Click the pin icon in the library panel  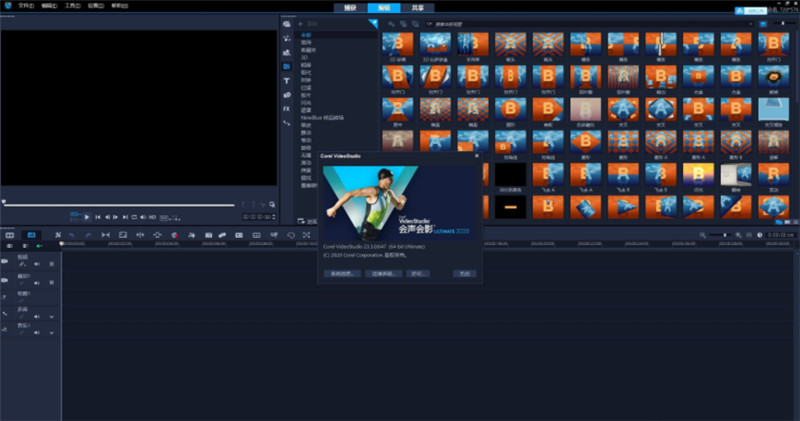373,23
